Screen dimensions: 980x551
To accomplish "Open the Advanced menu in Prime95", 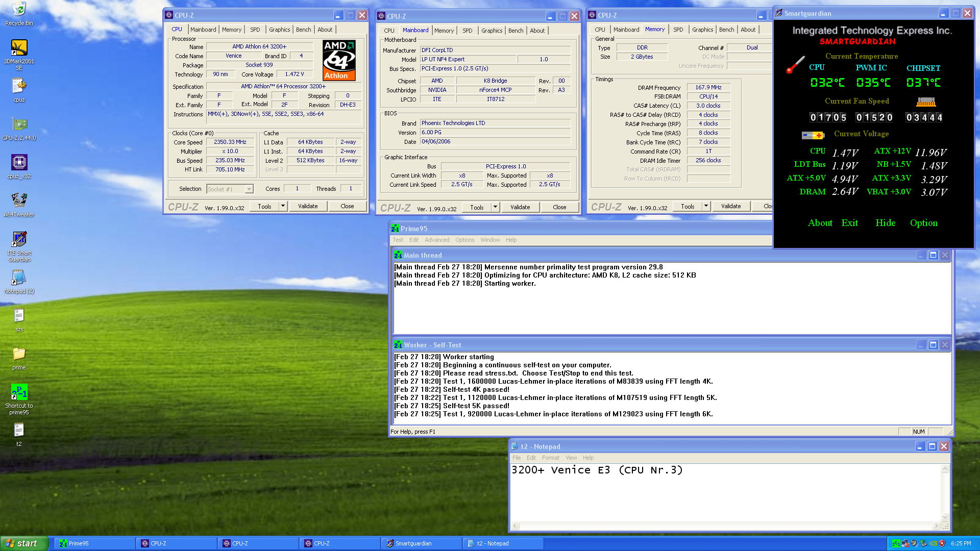I will (x=437, y=240).
